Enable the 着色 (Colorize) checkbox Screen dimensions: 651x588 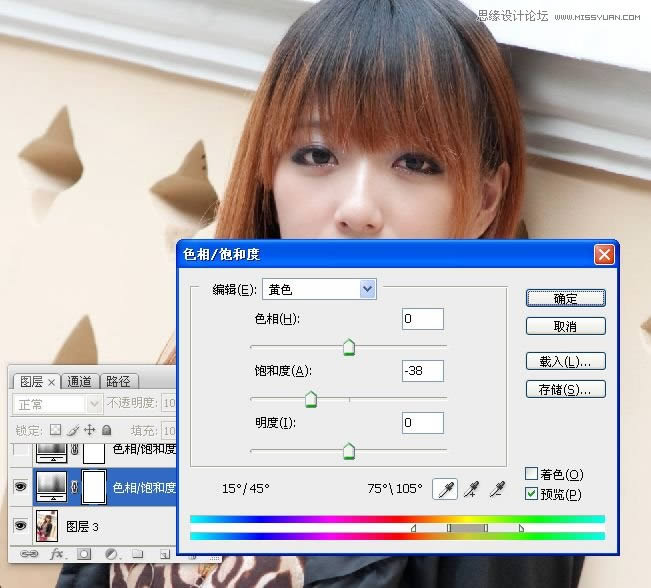pyautogui.click(x=532, y=474)
